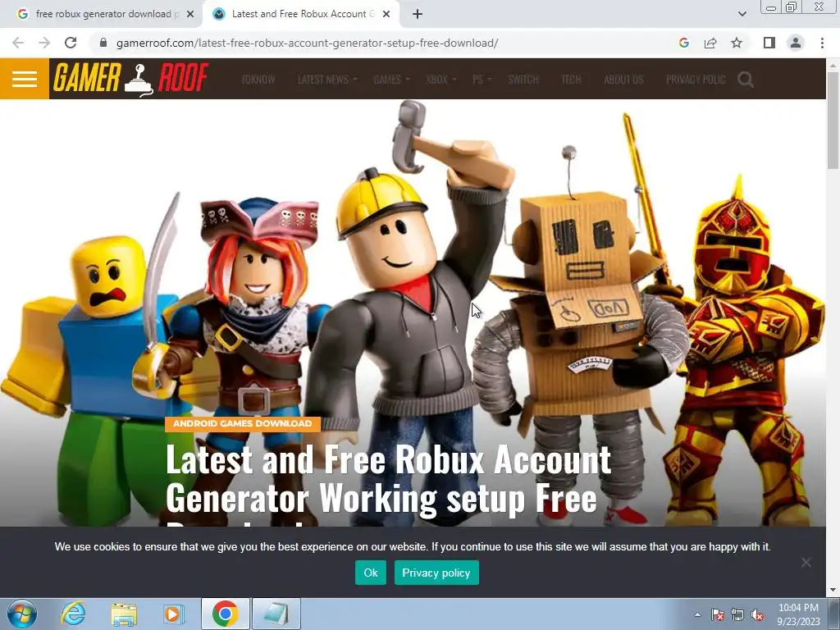Click the muted volume tray icon
The width and height of the screenshot is (840, 630).
757,614
